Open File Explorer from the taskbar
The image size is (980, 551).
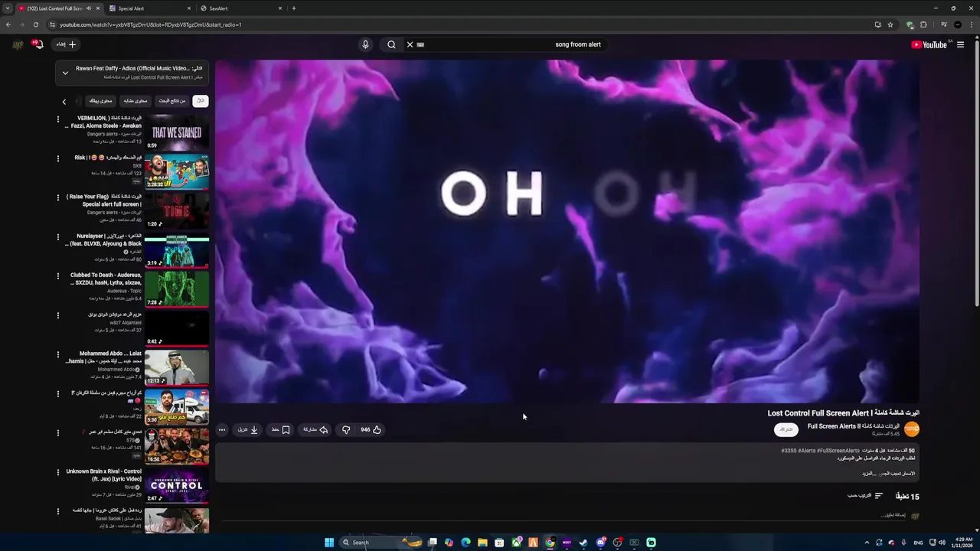coord(482,543)
